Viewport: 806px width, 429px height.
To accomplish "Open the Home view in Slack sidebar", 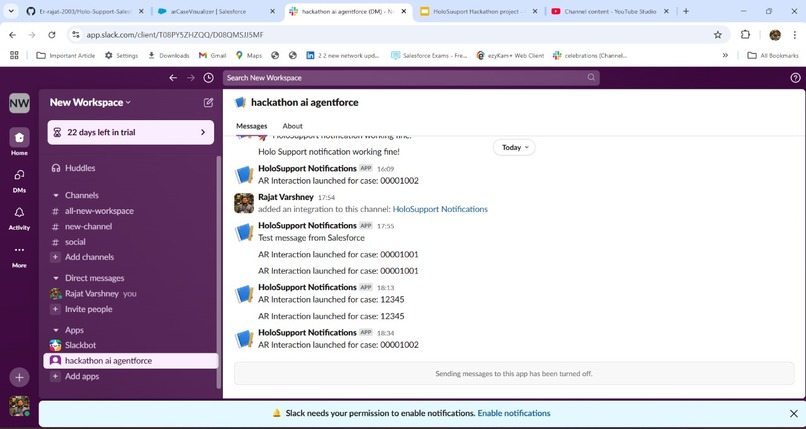I will [x=19, y=141].
